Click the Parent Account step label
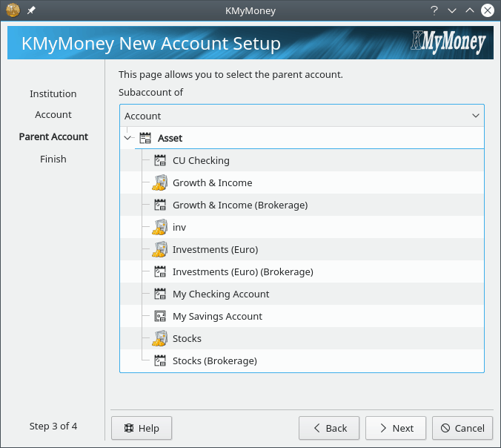Viewport: 501px width, 448px height. [53, 137]
